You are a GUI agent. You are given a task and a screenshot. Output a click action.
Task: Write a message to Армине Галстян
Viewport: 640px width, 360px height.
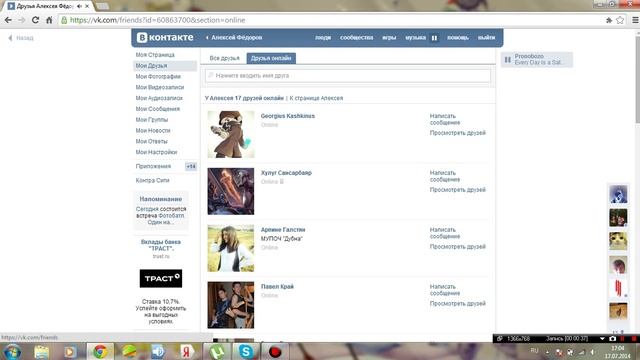(445, 233)
